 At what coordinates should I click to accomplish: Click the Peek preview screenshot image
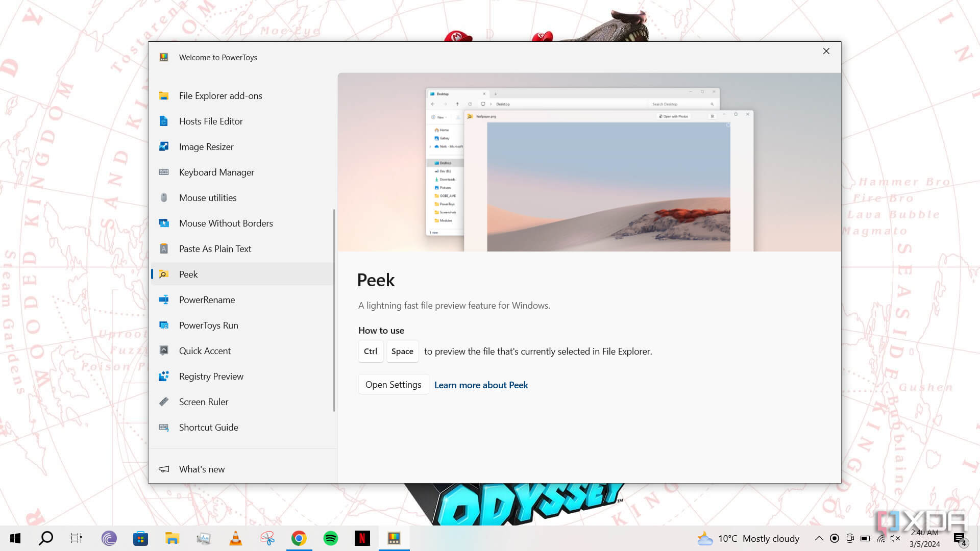coord(589,162)
